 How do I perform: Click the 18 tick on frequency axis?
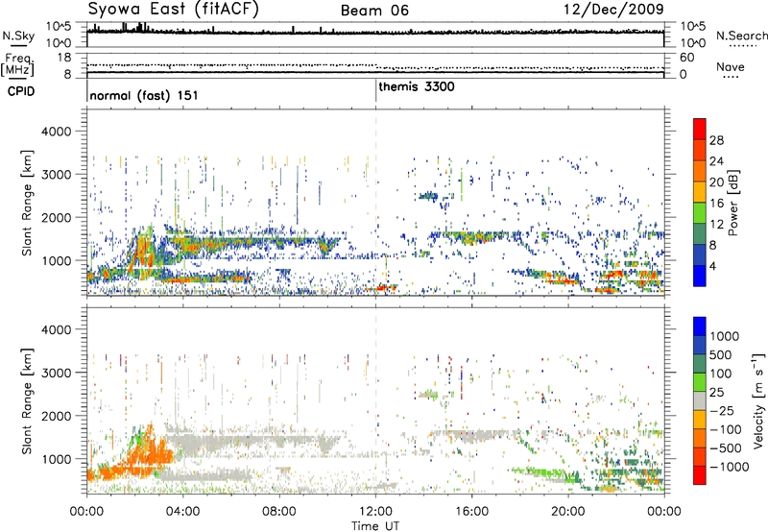click(64, 58)
